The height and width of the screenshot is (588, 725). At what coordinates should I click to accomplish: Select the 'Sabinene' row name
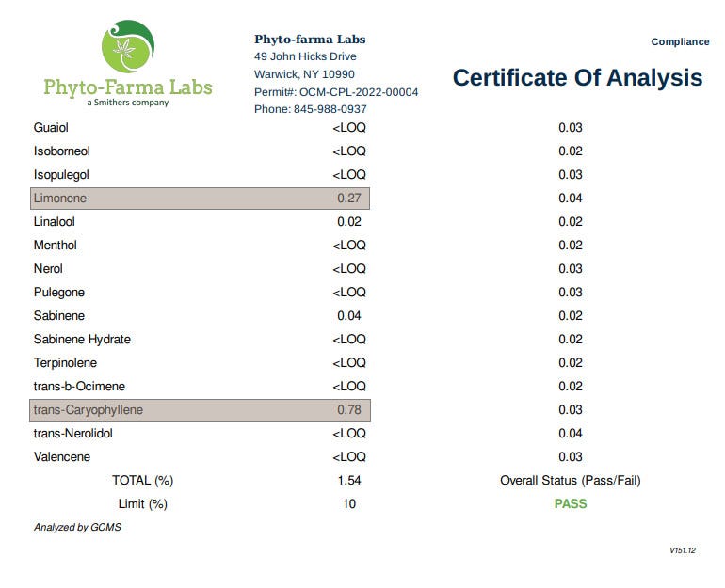pyautogui.click(x=59, y=316)
